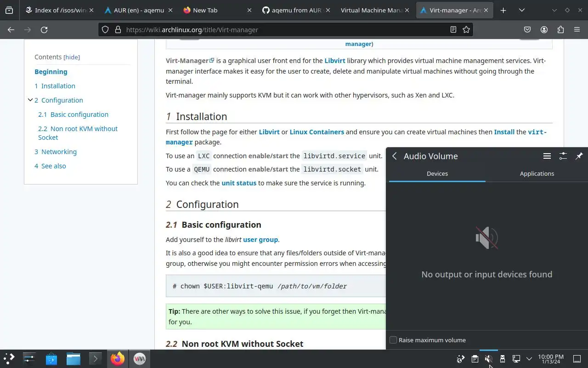Pin the Audio Volume popup open
The image size is (588, 368).
579,156
